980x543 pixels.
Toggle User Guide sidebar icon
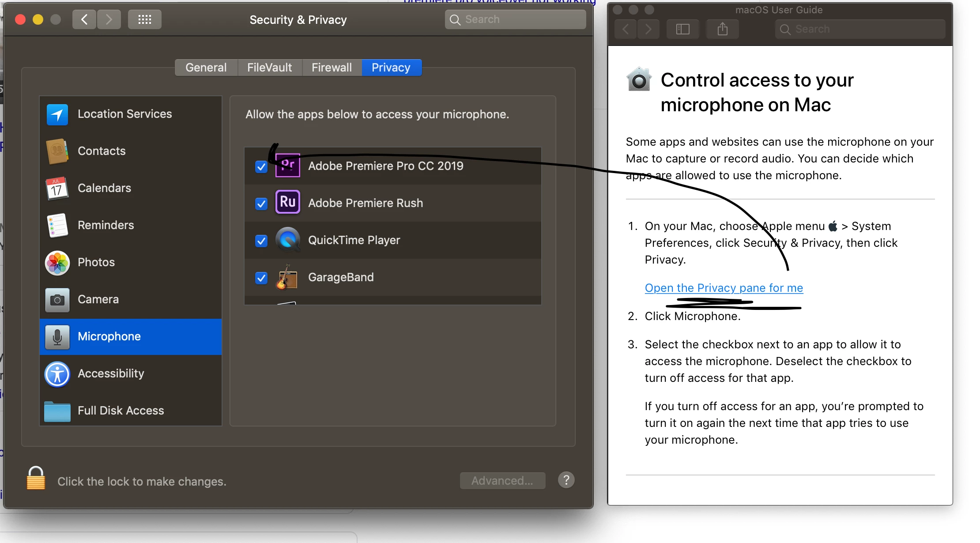click(682, 30)
